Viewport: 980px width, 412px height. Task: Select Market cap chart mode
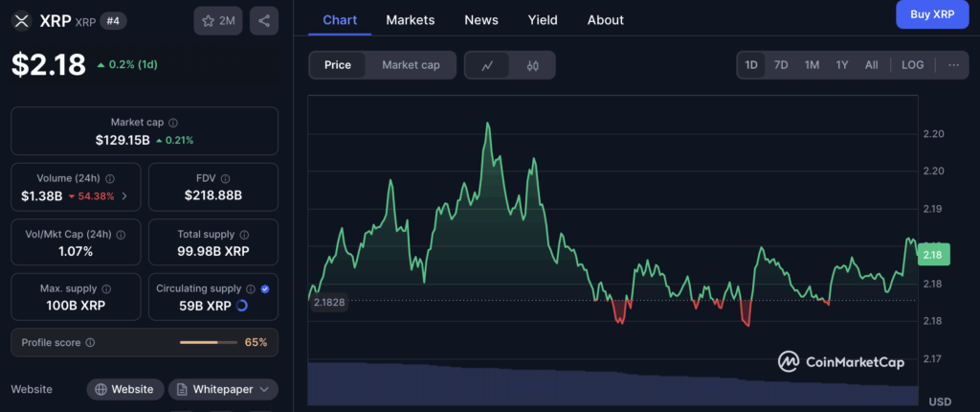[x=411, y=65]
